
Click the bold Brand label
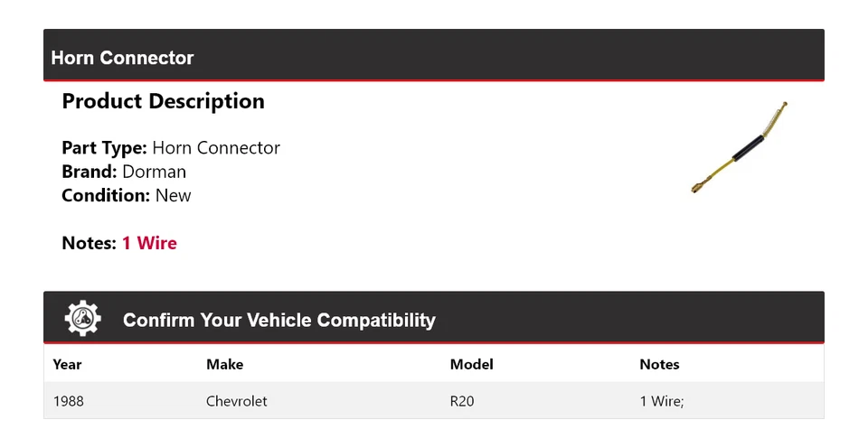point(90,172)
